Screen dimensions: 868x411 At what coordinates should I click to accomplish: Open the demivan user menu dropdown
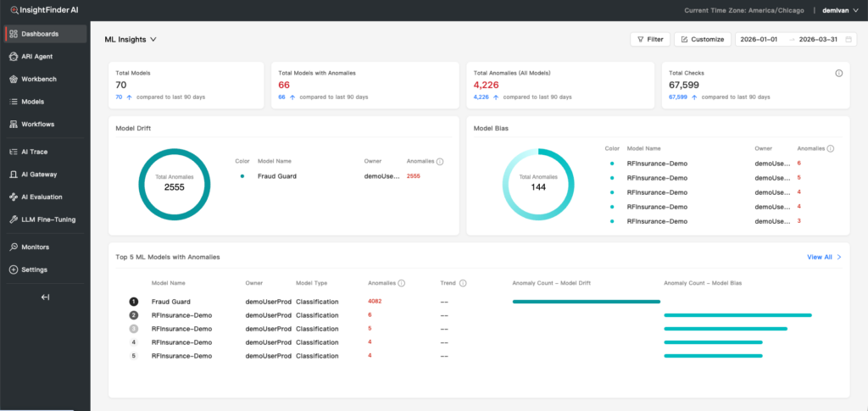click(x=839, y=10)
